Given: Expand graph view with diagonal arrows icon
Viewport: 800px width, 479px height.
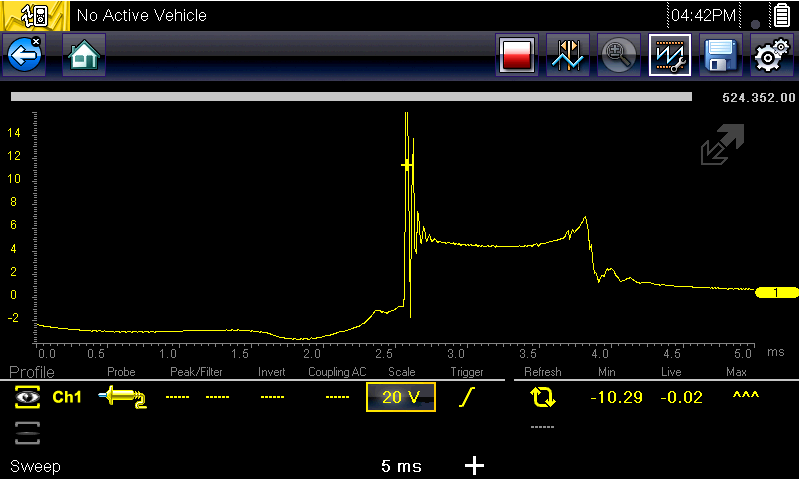Looking at the screenshot, I should coord(722,144).
